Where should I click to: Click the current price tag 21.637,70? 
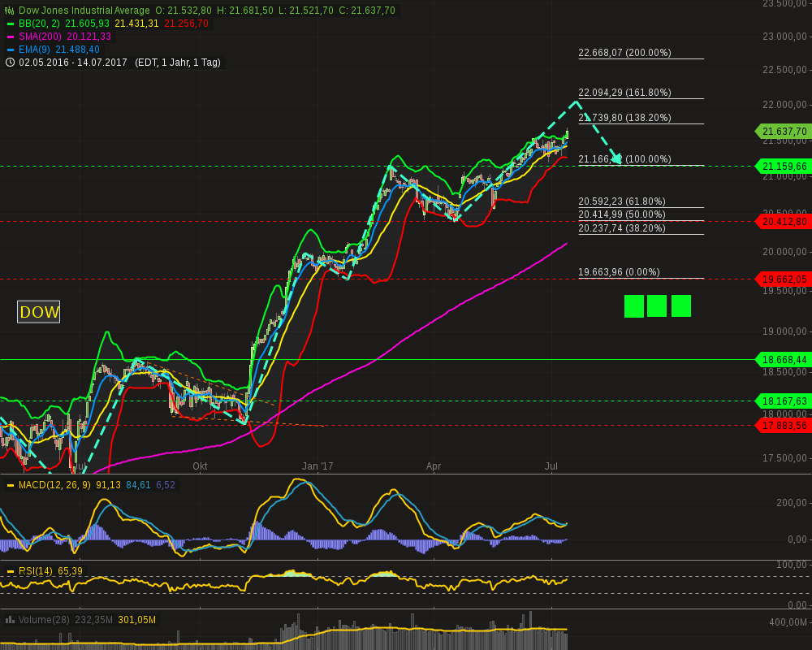(784, 132)
